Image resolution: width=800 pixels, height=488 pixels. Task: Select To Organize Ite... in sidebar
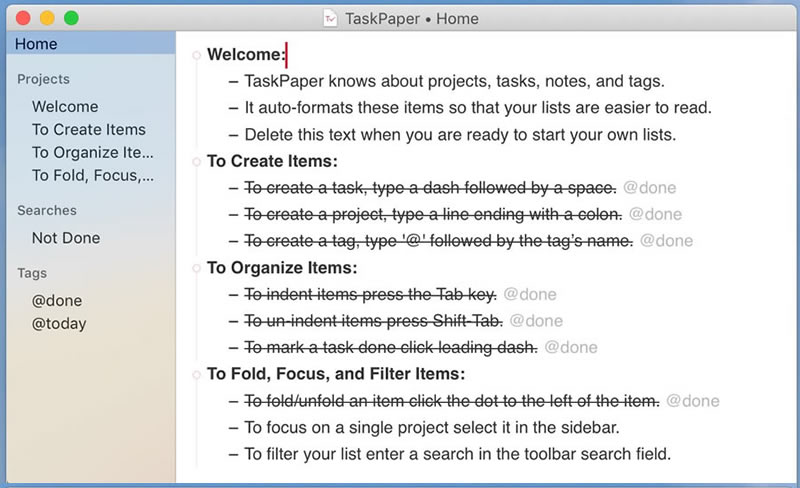[92, 153]
